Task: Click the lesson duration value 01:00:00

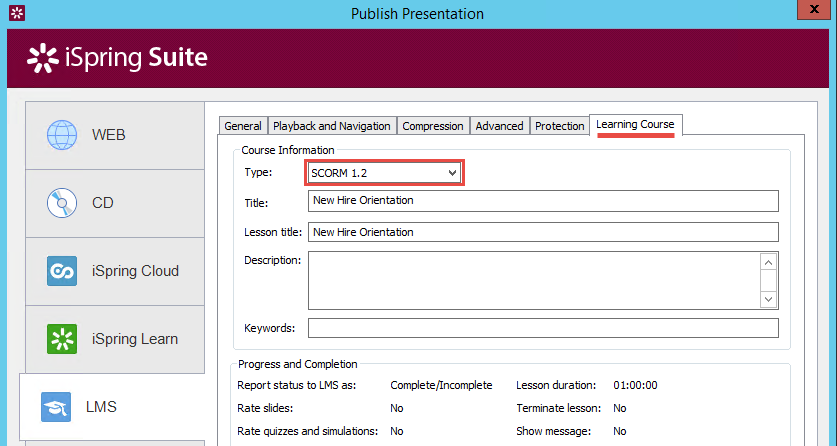Action: (x=635, y=385)
